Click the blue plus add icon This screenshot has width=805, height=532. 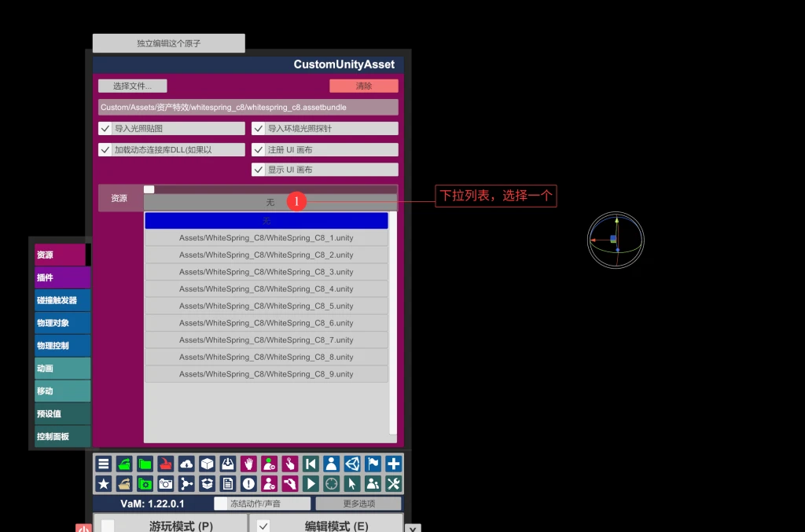pos(394,464)
